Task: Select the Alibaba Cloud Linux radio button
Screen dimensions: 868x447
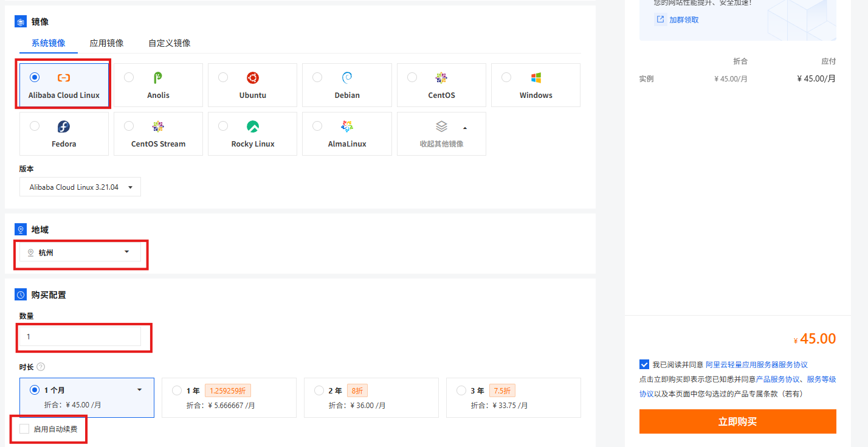Action: (35, 77)
